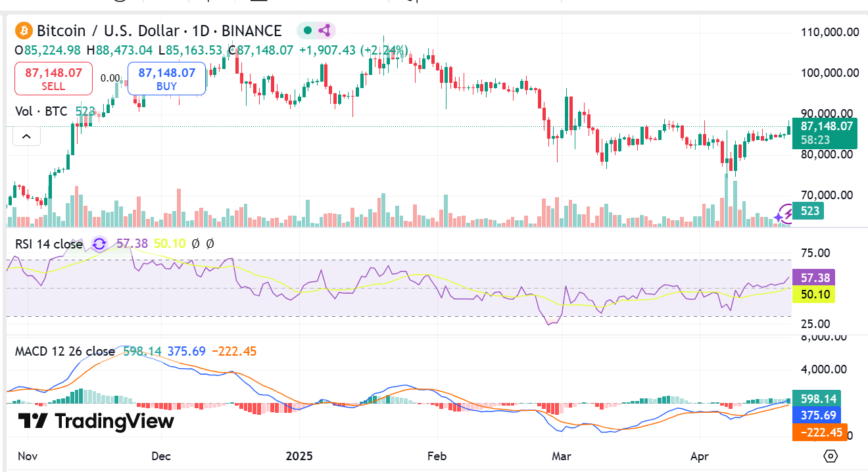Image resolution: width=868 pixels, height=472 pixels.
Task: Open chart settings hexagon icon at bottom right
Action: 831,456
